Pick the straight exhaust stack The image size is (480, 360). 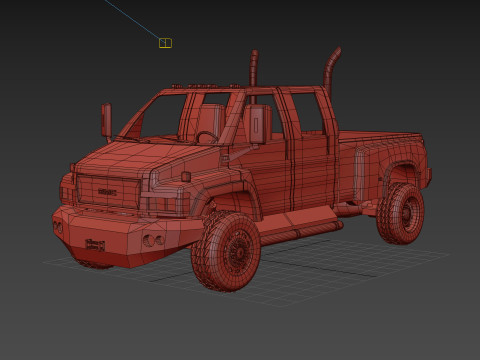(x=254, y=77)
